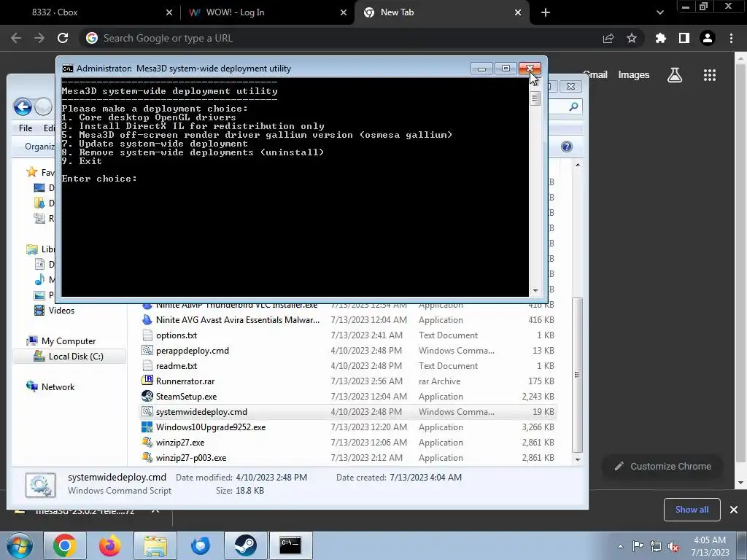Close the New Tab browser tab
The width and height of the screenshot is (747, 560).
click(x=518, y=12)
